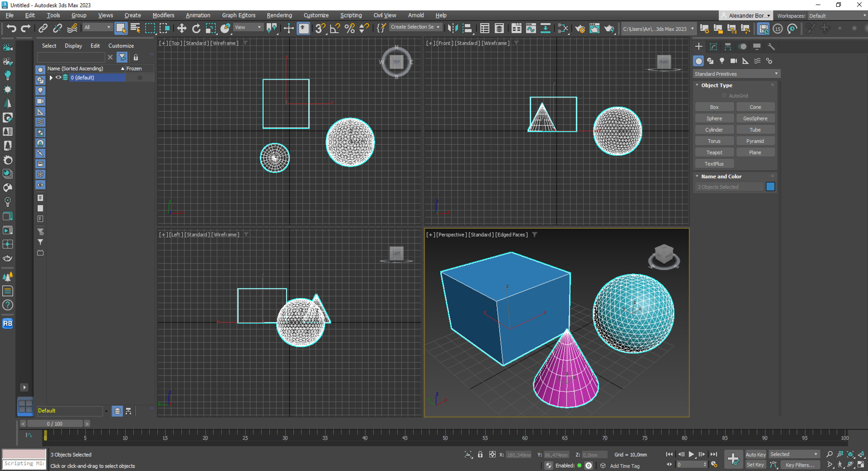Open the key filter Selected dropdown
This screenshot has width=868, height=471.
(794, 454)
